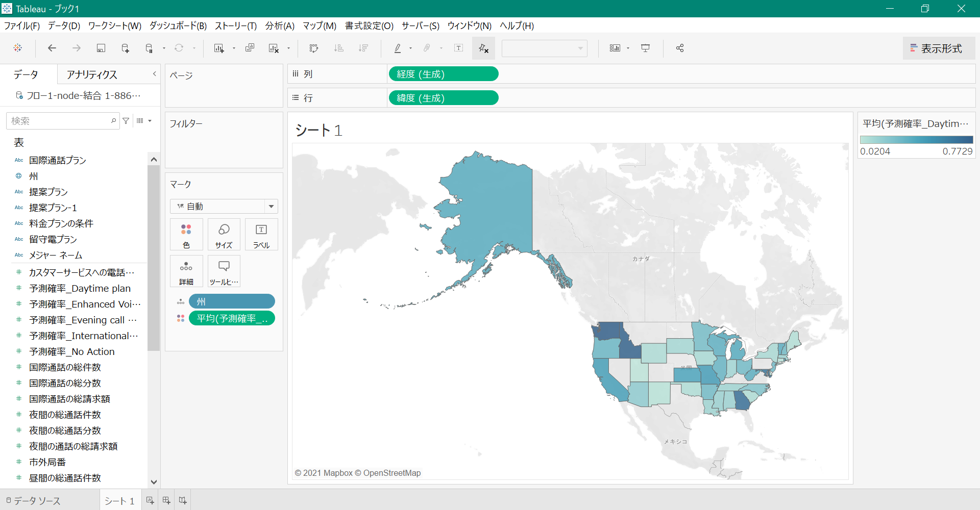Click the clear sheet toolbar icon
Viewport: 980px width, 510px height.
click(274, 48)
